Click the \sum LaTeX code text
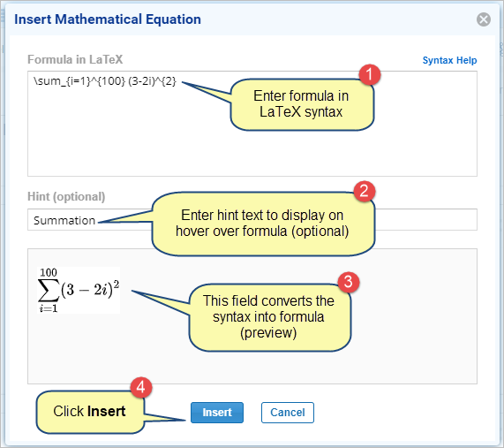504x448 pixels. point(105,80)
